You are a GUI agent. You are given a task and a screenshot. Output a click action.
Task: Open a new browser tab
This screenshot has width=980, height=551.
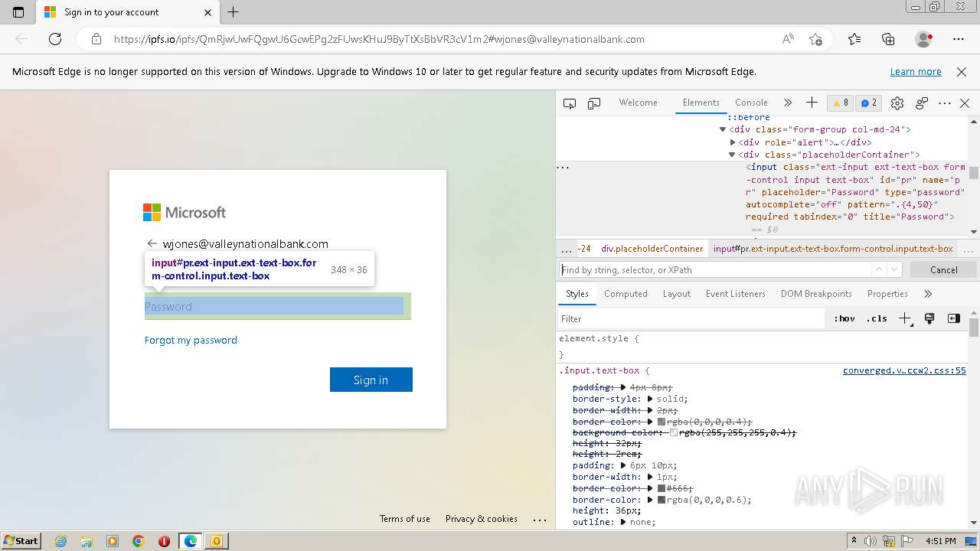pos(234,12)
